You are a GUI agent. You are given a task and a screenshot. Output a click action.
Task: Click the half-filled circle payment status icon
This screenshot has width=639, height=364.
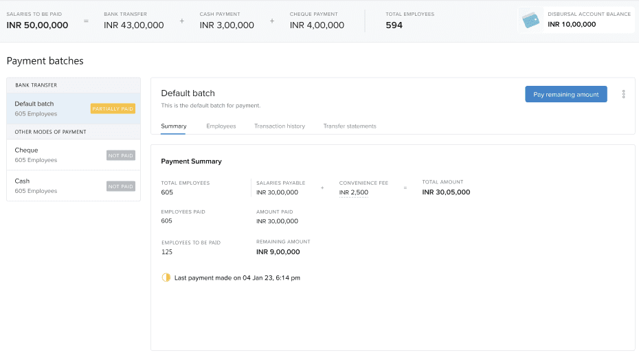[x=166, y=277]
